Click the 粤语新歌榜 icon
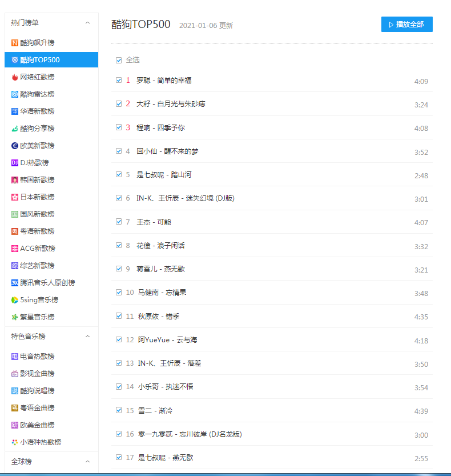451x476 pixels. [x=15, y=231]
